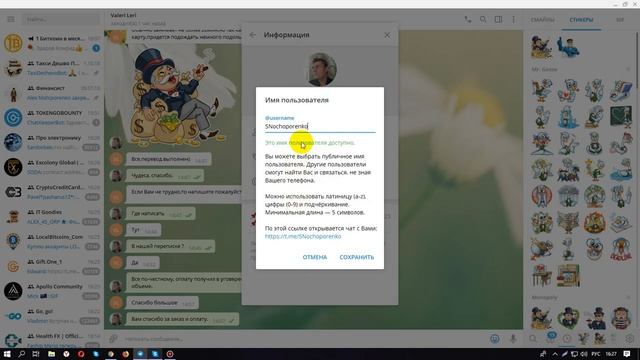This screenshot has width=640, height=360.
Task: Open the Go, go! chat
Action: [x=52, y=316]
